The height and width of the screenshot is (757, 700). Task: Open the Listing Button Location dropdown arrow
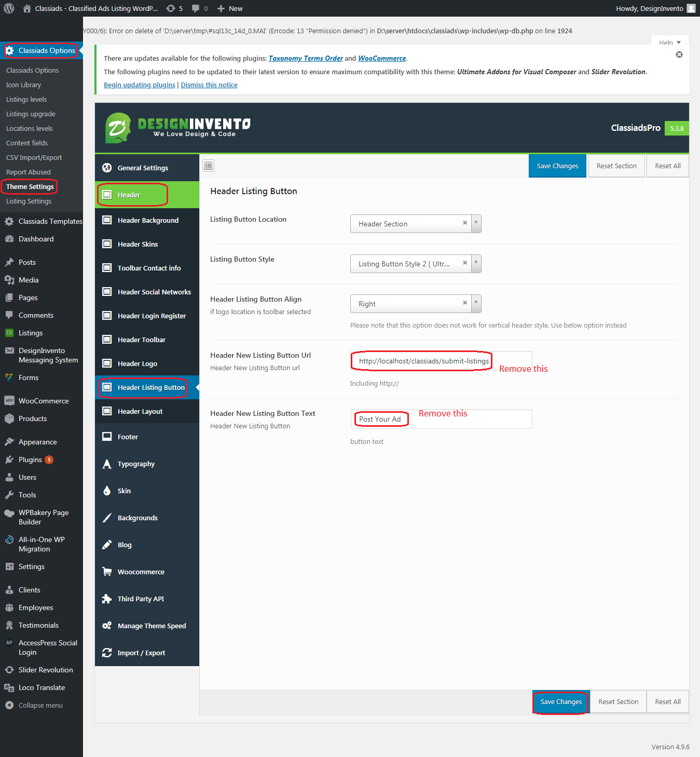tap(476, 223)
